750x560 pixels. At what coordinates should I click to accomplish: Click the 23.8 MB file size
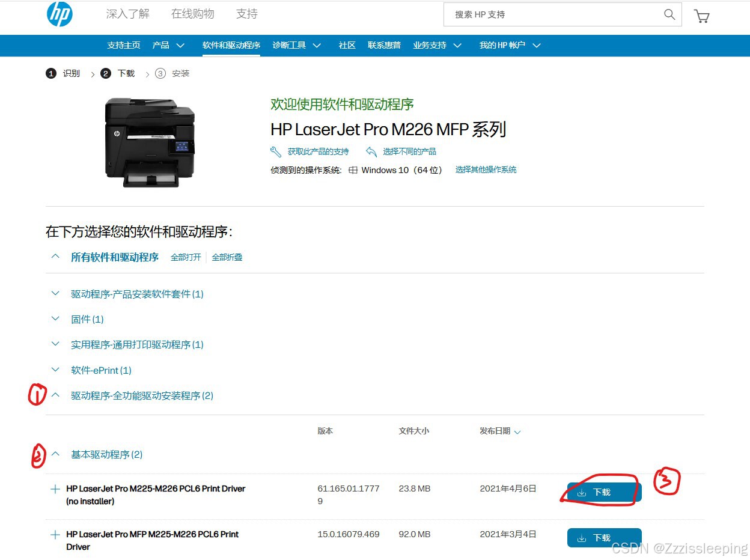point(415,489)
